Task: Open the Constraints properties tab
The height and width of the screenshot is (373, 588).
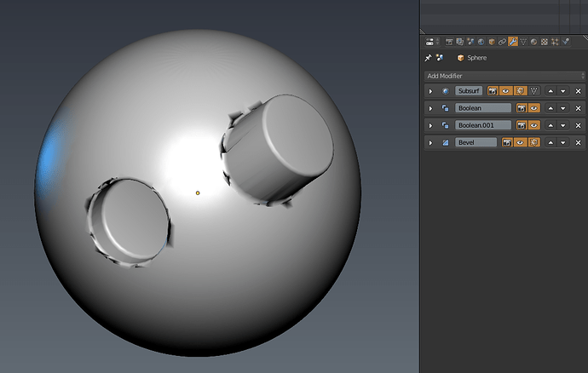Action: tap(502, 42)
